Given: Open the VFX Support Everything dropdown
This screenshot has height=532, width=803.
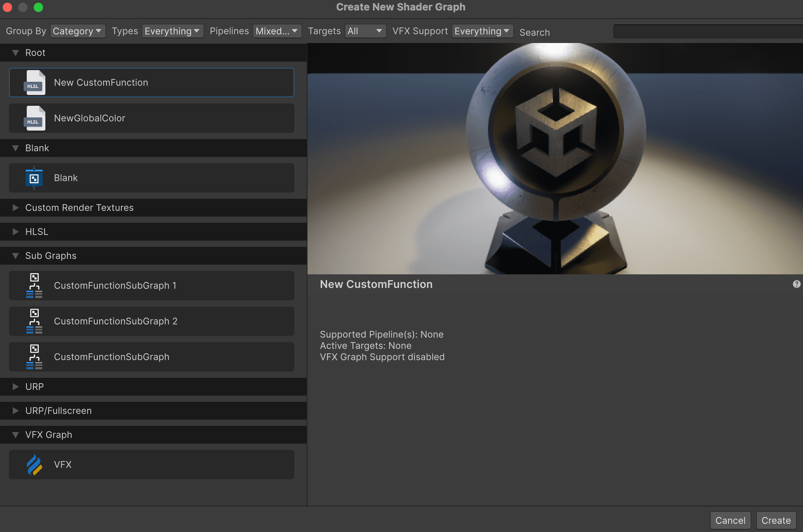Looking at the screenshot, I should [x=482, y=31].
